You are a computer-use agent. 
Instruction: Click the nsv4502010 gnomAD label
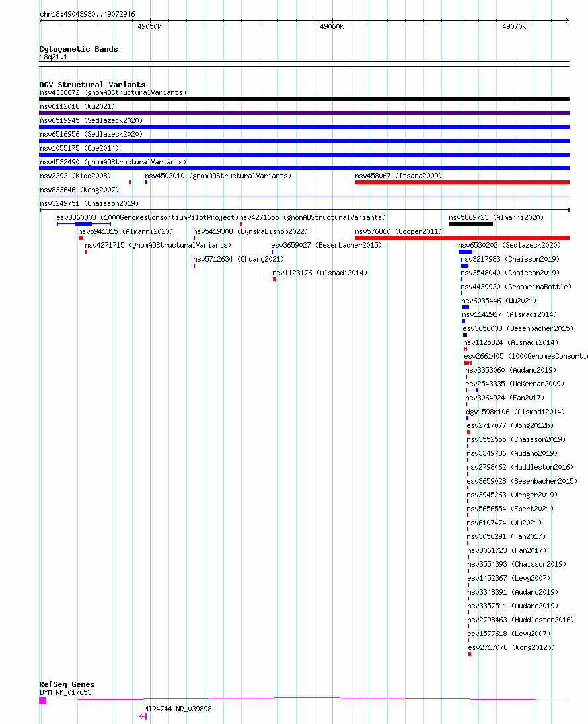[x=218, y=176]
